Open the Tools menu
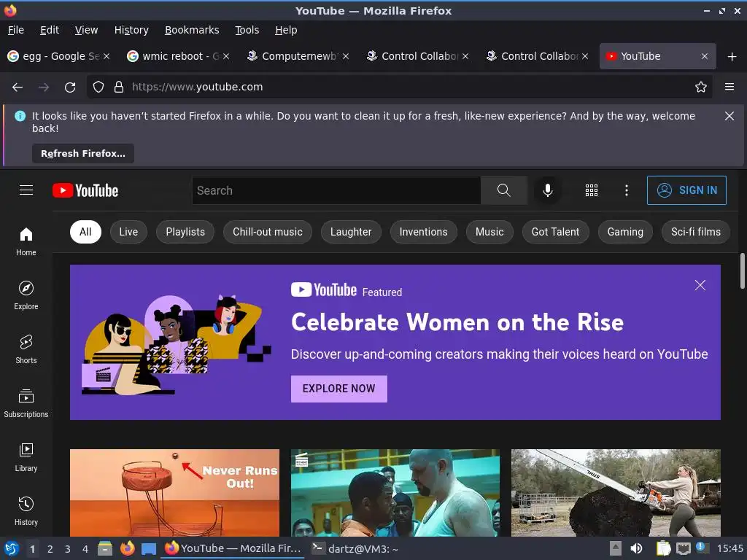747x560 pixels. tap(247, 30)
